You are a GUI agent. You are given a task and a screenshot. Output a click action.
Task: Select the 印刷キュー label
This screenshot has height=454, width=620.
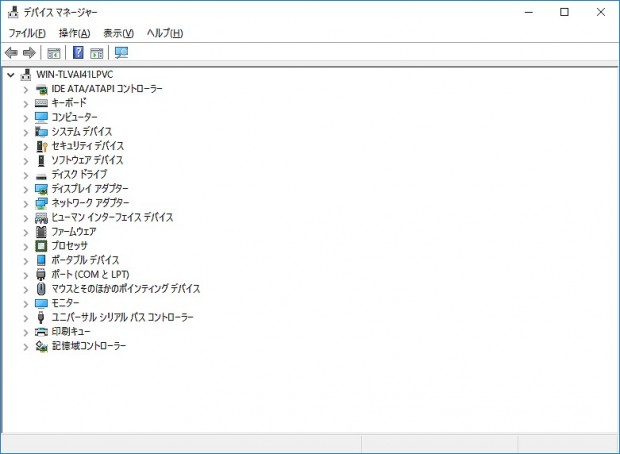(71, 331)
